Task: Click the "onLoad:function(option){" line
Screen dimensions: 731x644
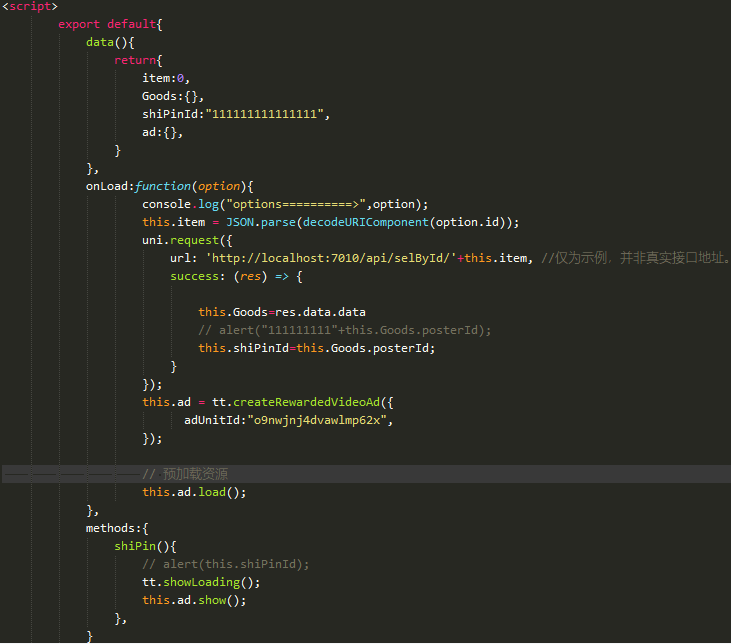Action: (x=170, y=187)
